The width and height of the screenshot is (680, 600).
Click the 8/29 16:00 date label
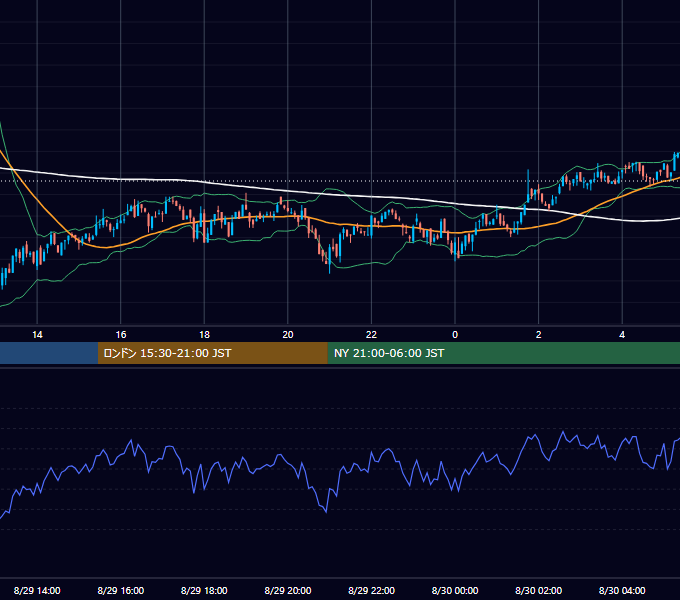121,590
